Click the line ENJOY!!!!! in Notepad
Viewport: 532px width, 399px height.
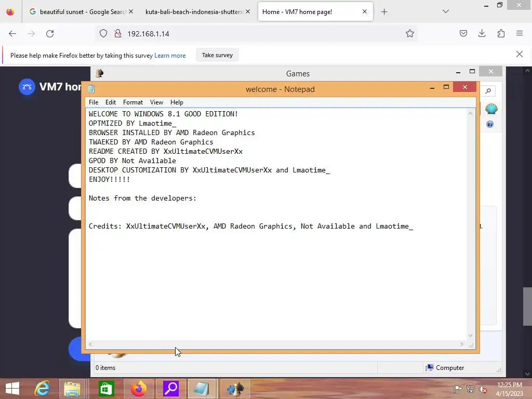coord(109,179)
